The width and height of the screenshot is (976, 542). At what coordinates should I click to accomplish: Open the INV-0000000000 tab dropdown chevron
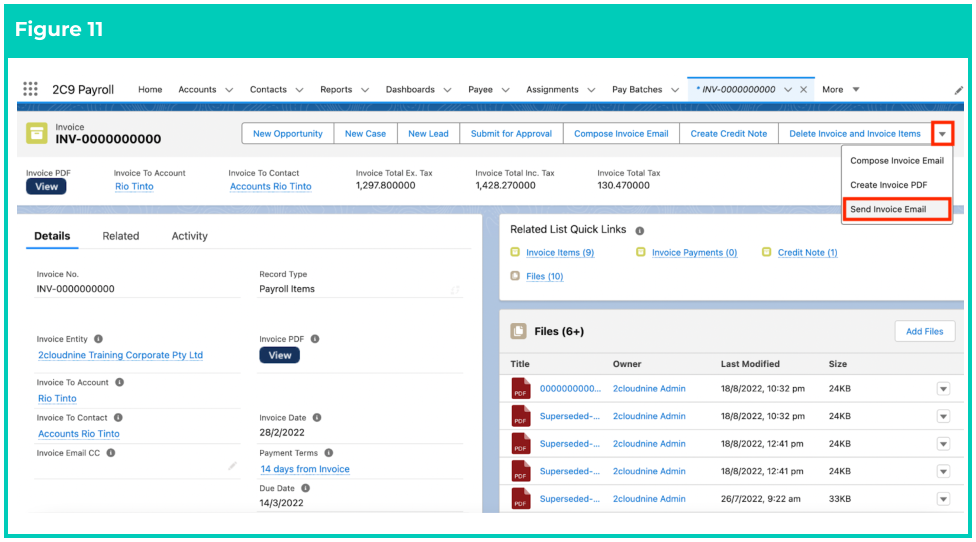coord(788,90)
